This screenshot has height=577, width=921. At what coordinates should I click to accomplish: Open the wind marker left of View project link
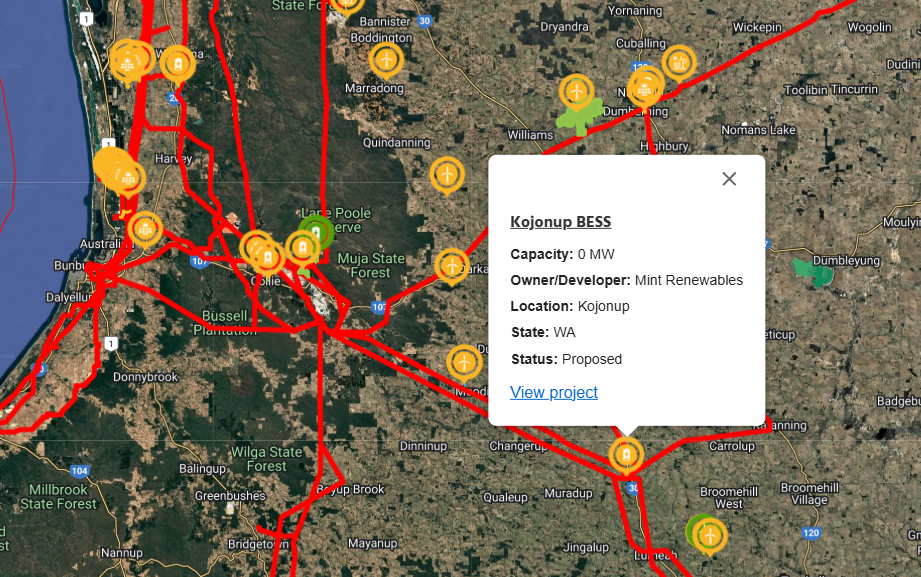(464, 361)
